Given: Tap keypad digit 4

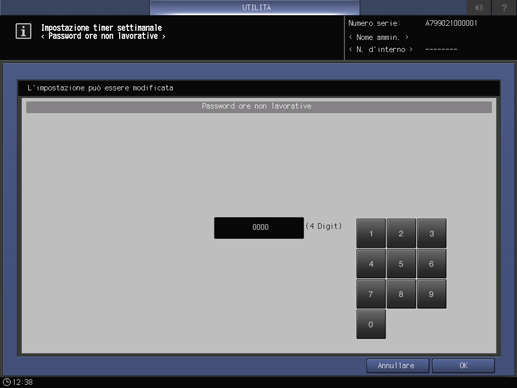Looking at the screenshot, I should [371, 264].
